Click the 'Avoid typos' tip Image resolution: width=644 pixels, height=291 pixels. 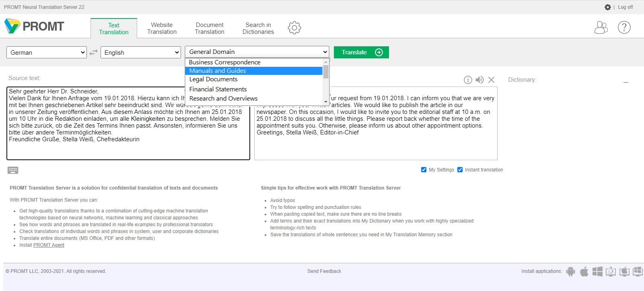pyautogui.click(x=283, y=200)
